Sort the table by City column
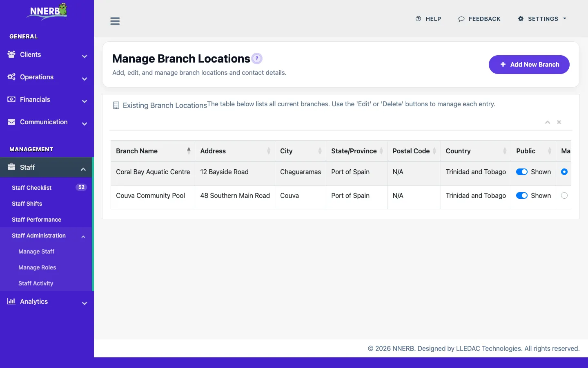 (301, 151)
